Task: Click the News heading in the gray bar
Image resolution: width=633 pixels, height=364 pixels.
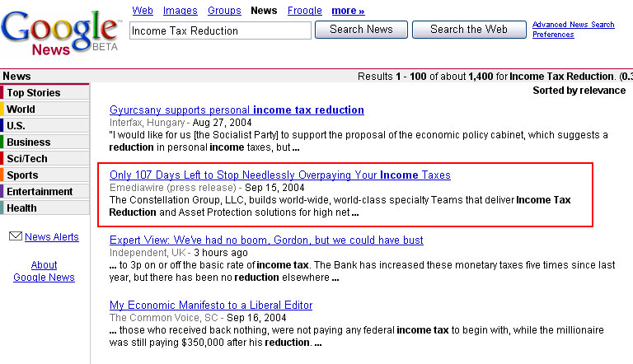Action: coord(16,76)
